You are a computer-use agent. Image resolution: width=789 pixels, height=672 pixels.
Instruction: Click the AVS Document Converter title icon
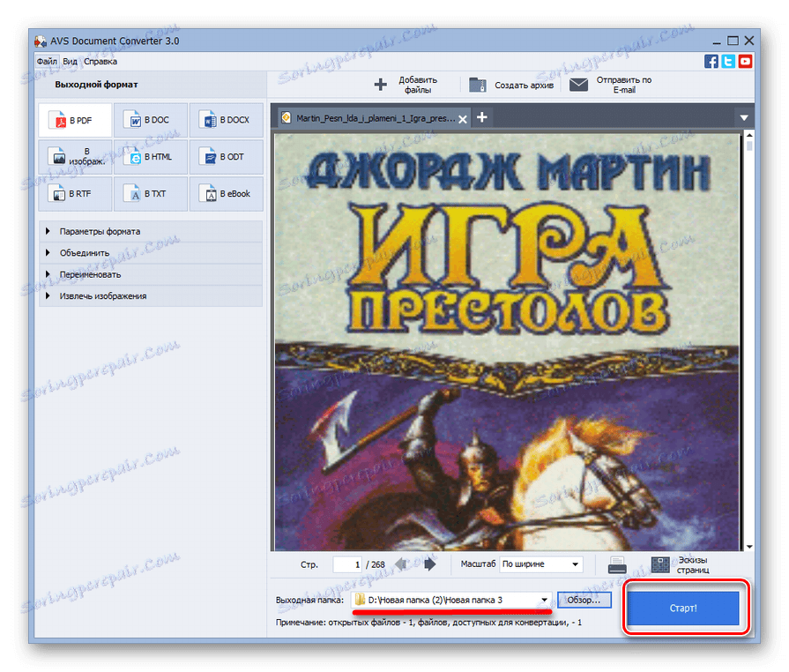coord(41,41)
